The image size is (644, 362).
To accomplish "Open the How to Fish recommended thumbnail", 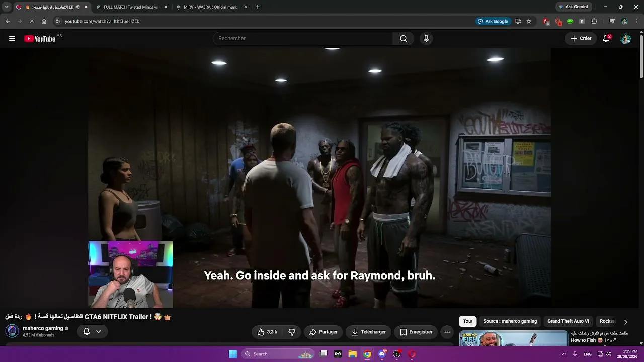I will [x=513, y=338].
